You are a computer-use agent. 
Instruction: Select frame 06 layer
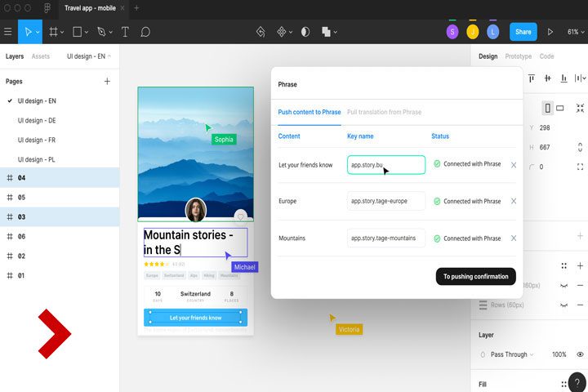click(60, 236)
